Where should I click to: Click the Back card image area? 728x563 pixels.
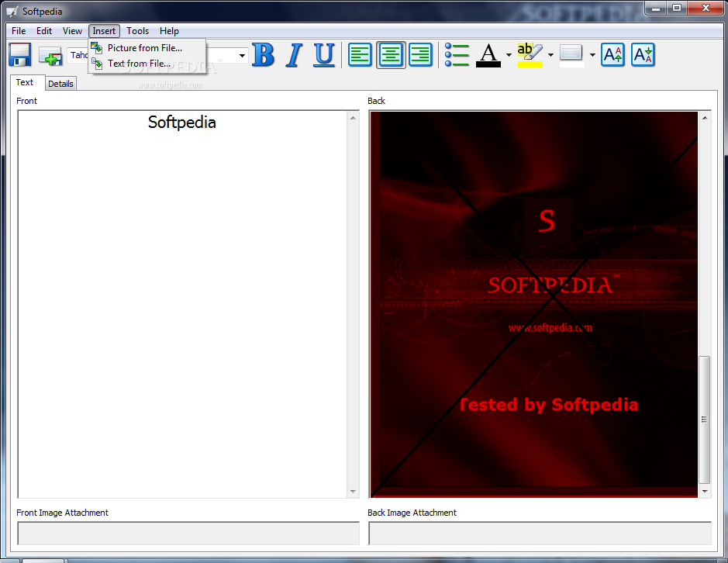[x=534, y=304]
